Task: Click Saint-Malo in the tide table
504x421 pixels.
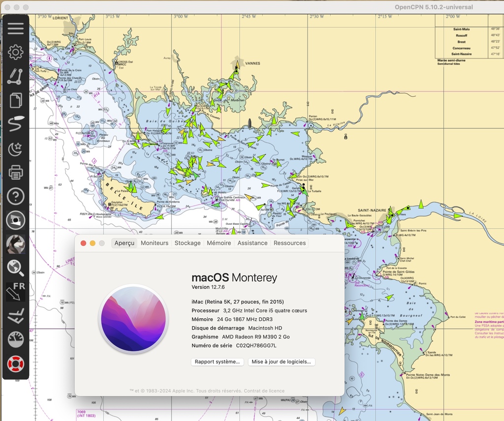Action: point(462,29)
